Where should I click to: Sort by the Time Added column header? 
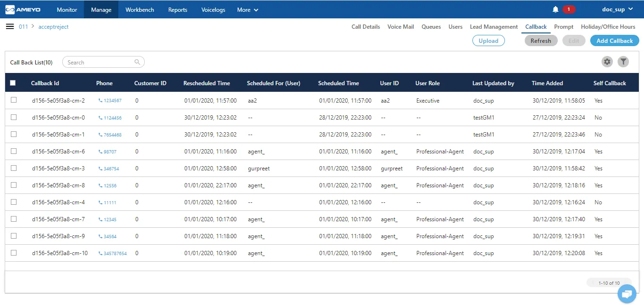pos(547,83)
